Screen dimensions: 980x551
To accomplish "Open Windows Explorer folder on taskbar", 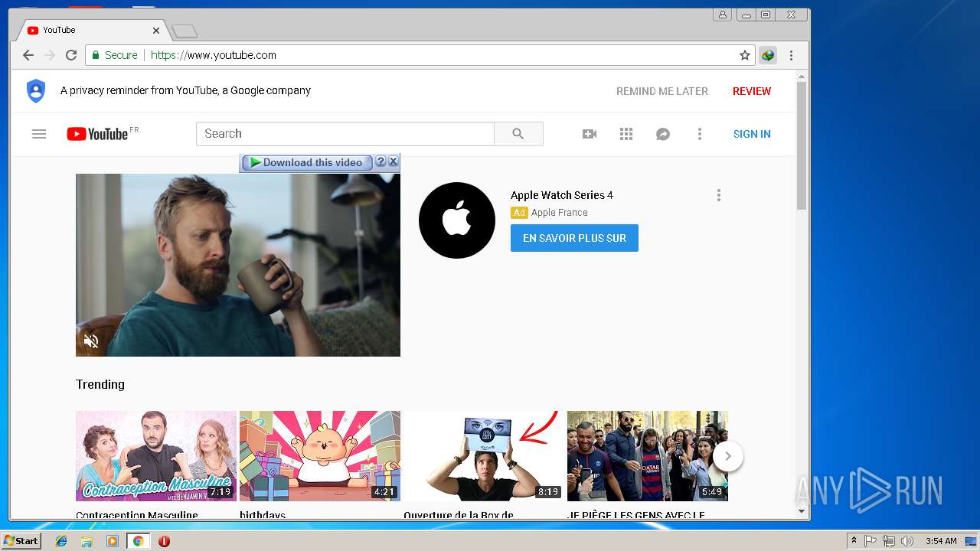I will pyautogui.click(x=87, y=541).
